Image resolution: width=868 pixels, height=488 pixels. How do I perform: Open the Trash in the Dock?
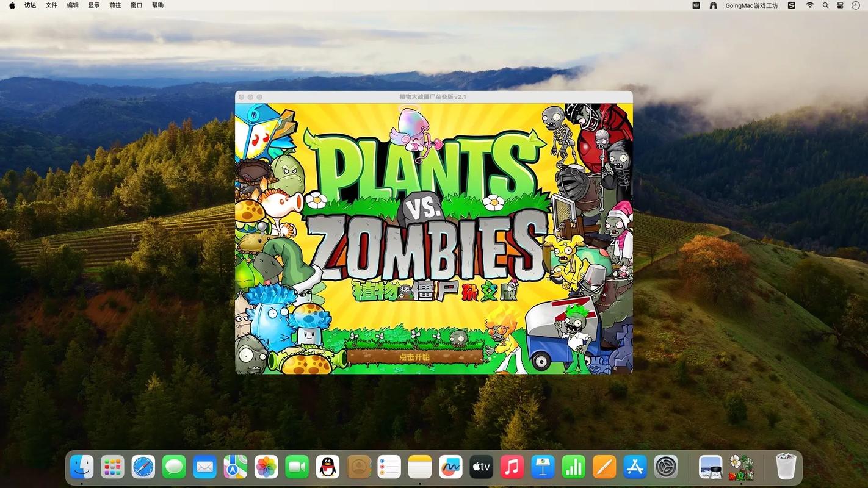coord(786,467)
